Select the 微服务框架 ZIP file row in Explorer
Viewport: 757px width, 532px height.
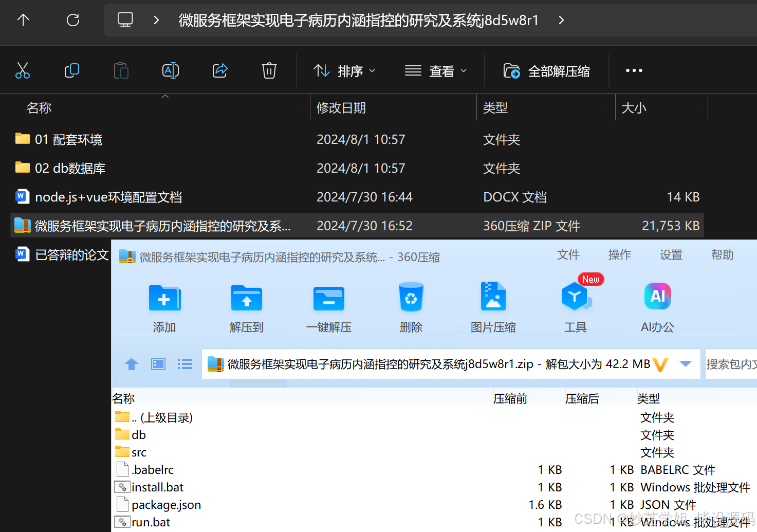click(357, 226)
